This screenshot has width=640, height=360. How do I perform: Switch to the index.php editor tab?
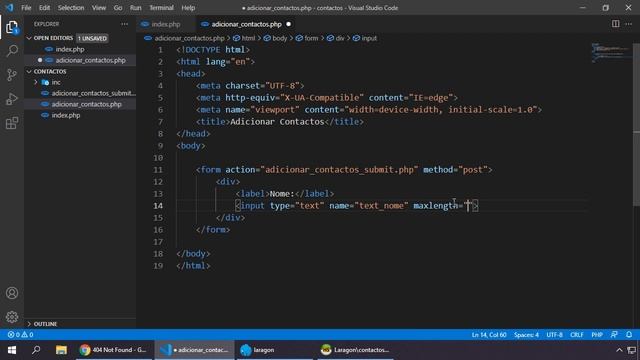pos(166,24)
